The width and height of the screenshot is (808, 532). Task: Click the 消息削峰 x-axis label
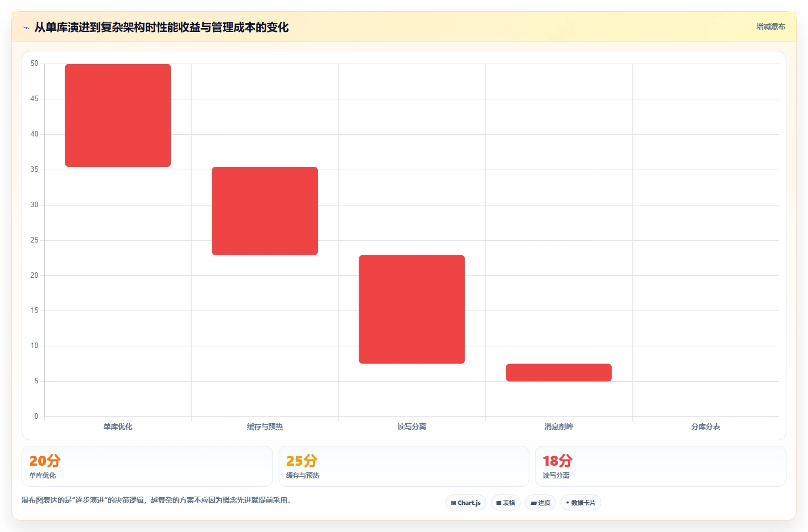click(x=559, y=426)
